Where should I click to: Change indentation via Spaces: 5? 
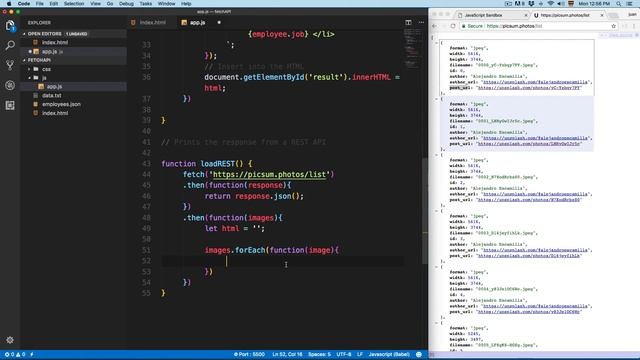tap(320, 354)
